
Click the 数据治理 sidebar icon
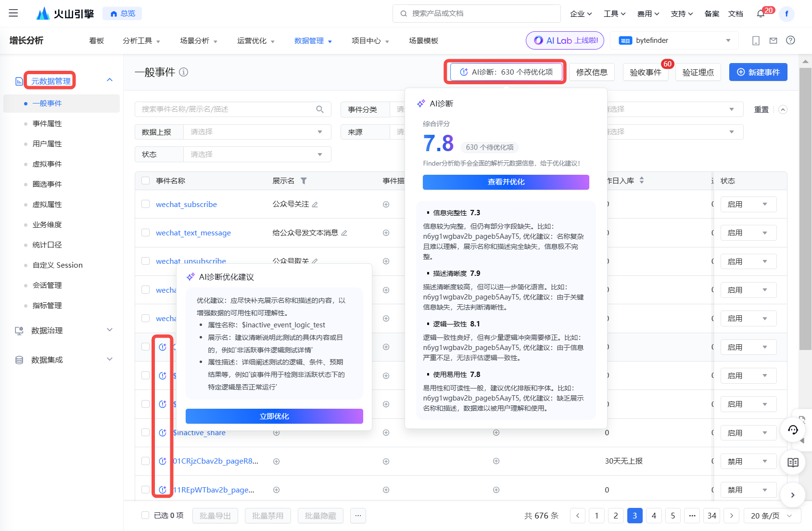coord(19,331)
